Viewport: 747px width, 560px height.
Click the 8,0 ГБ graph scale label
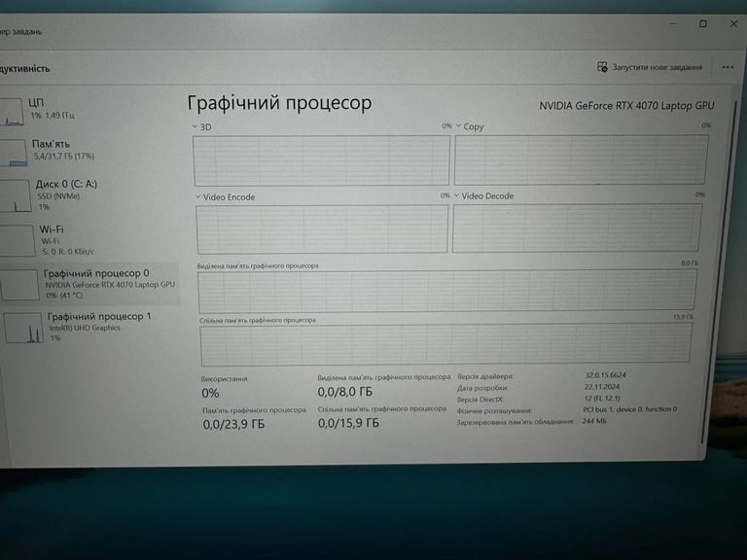(x=690, y=263)
